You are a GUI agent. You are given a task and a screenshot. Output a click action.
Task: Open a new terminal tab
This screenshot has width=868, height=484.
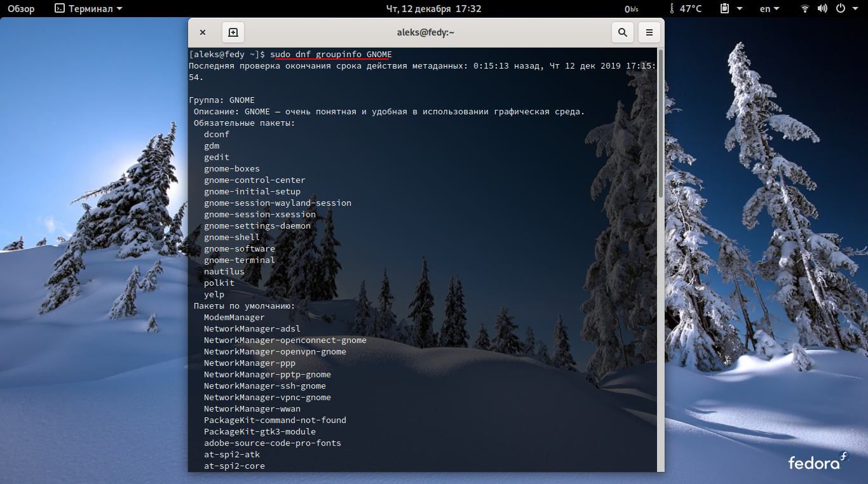pos(233,32)
